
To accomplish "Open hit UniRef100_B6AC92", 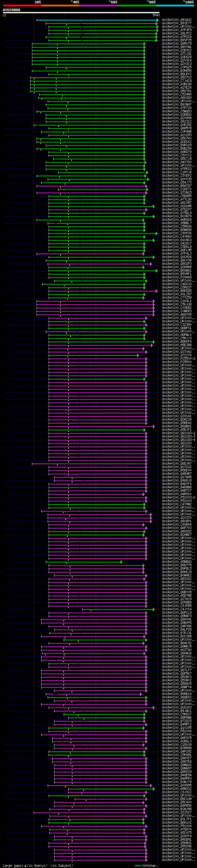I will [176, 643].
